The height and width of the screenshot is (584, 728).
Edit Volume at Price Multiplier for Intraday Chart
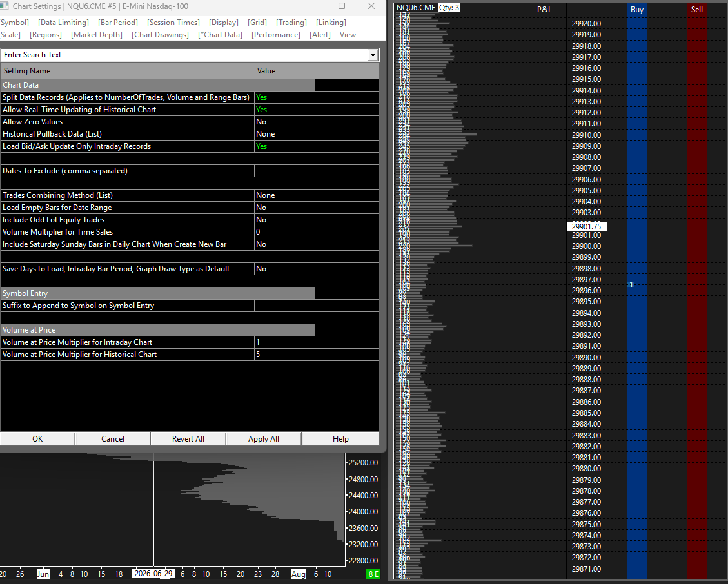pos(284,342)
